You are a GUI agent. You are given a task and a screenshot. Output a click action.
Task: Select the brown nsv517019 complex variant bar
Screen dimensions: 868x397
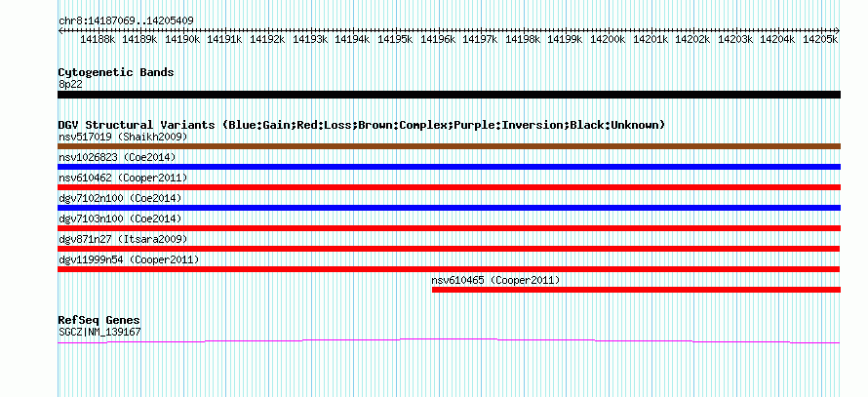tap(449, 146)
